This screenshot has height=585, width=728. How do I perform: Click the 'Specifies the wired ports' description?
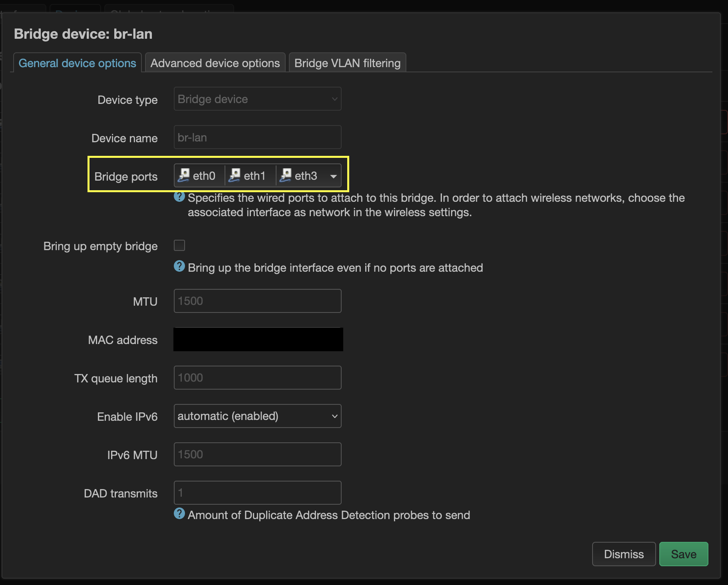(x=436, y=205)
